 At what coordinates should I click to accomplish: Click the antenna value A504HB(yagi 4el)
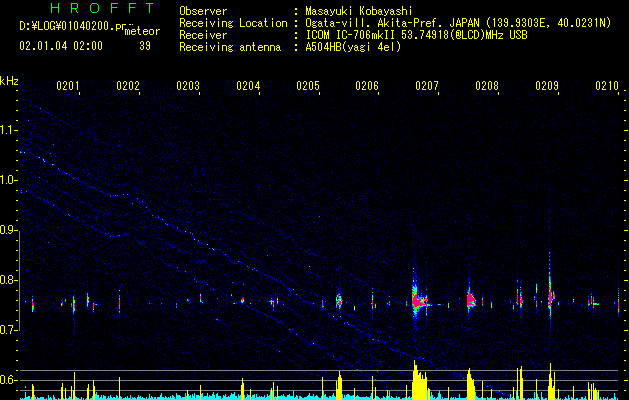(353, 47)
